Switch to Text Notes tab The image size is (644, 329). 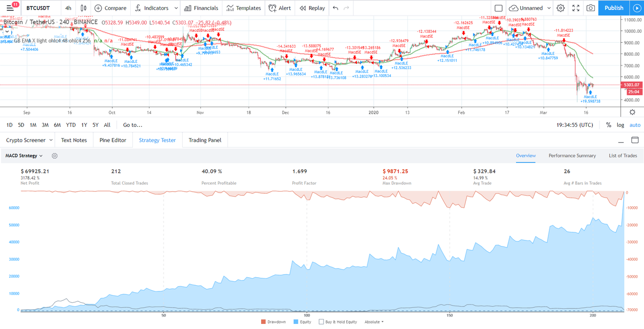pyautogui.click(x=74, y=140)
